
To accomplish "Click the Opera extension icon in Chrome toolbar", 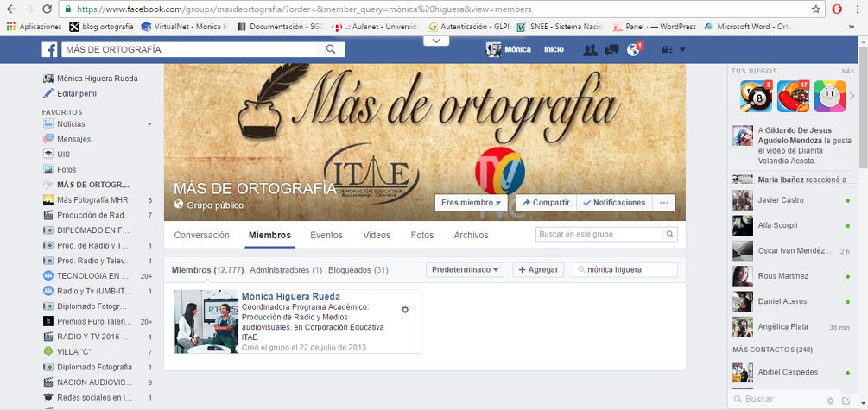I will 837,9.
